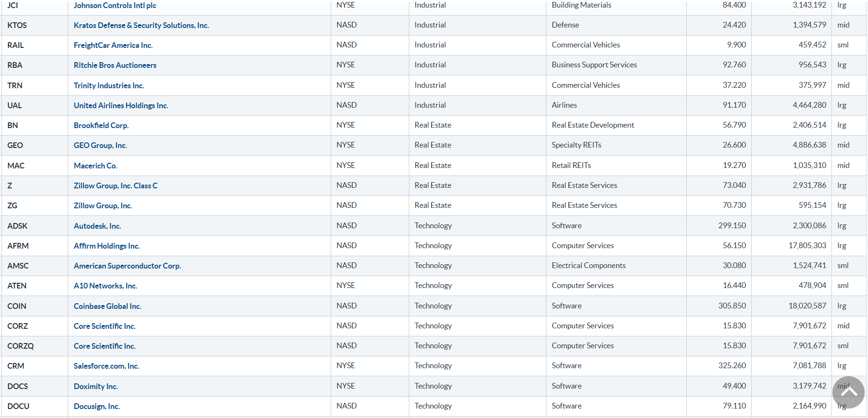This screenshot has width=868, height=418.
Task: Click GEO Group volume 4,886,638
Action: pyautogui.click(x=810, y=145)
